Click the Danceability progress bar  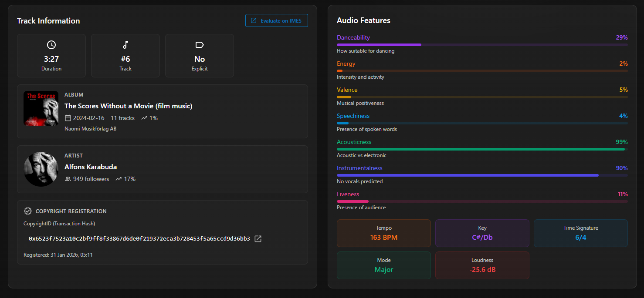482,45
